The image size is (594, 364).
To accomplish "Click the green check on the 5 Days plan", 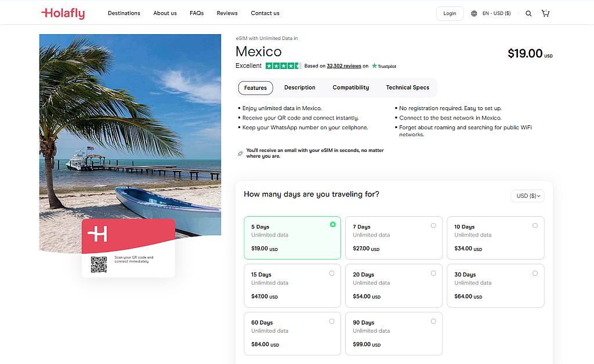I will [332, 224].
